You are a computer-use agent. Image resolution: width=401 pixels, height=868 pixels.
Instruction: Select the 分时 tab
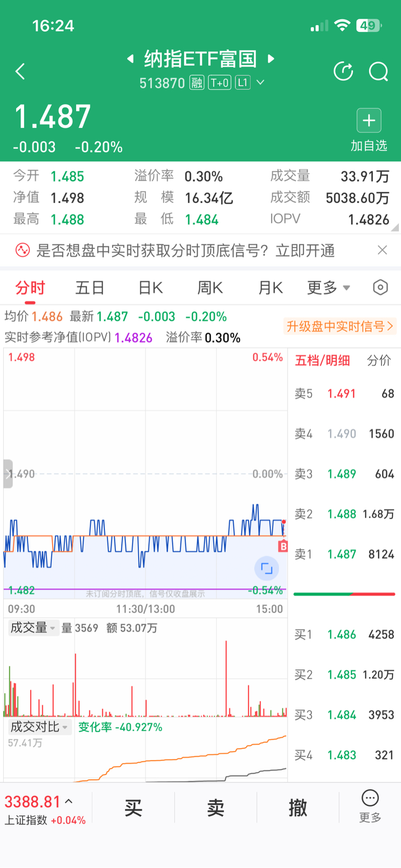30,288
